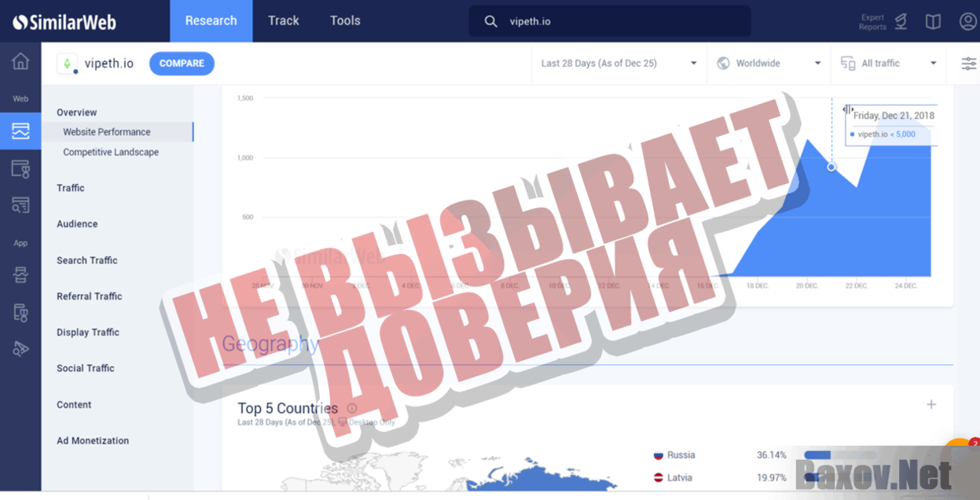Click the Dec 21 chart data point
Viewport: 980px width, 500px height.
(x=831, y=167)
